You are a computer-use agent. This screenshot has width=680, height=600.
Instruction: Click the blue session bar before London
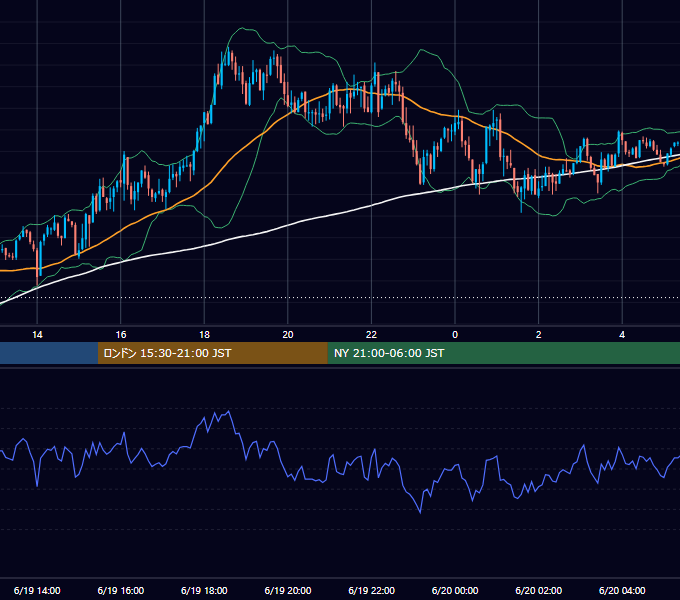point(49,353)
